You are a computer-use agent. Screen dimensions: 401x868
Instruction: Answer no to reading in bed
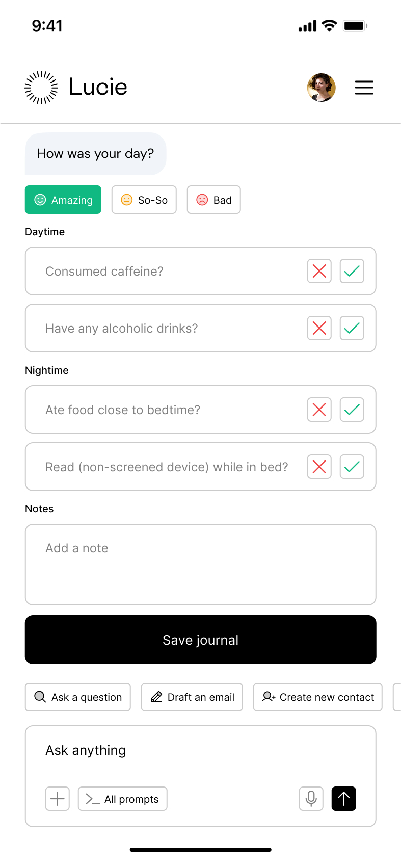(x=319, y=467)
